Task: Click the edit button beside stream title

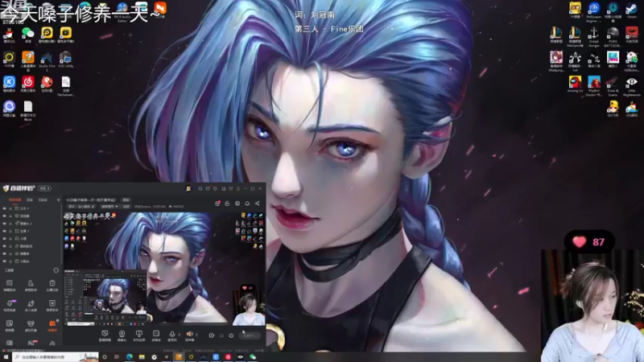Action: click(126, 200)
